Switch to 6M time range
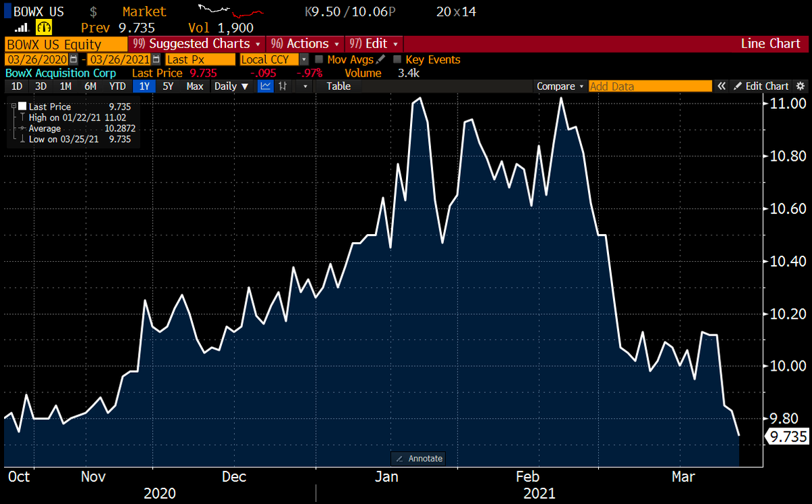Screen dimensions: 812x504 [90, 86]
